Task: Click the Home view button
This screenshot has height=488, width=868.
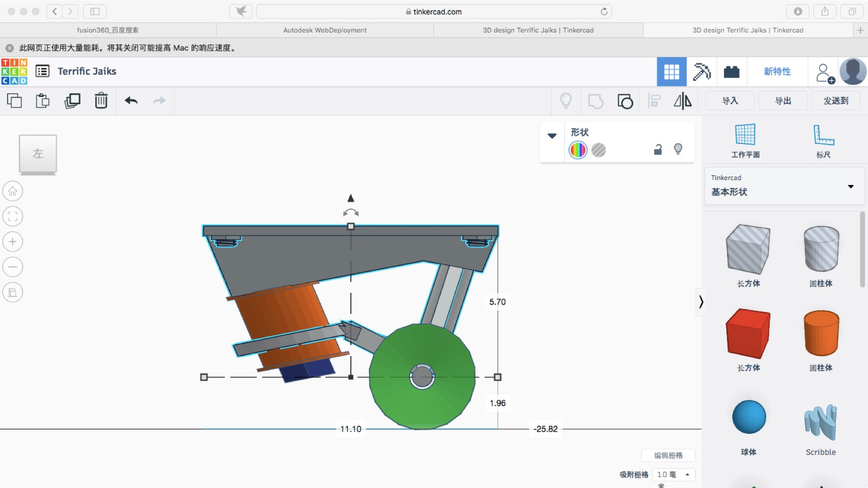Action: (13, 191)
